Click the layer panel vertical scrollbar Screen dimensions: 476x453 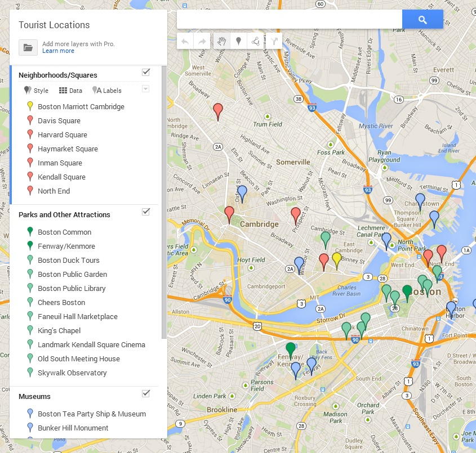(164, 202)
